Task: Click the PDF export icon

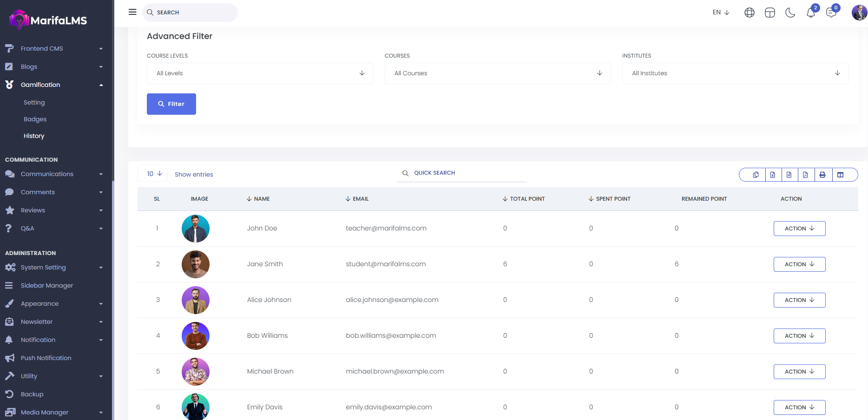Action: pos(805,175)
